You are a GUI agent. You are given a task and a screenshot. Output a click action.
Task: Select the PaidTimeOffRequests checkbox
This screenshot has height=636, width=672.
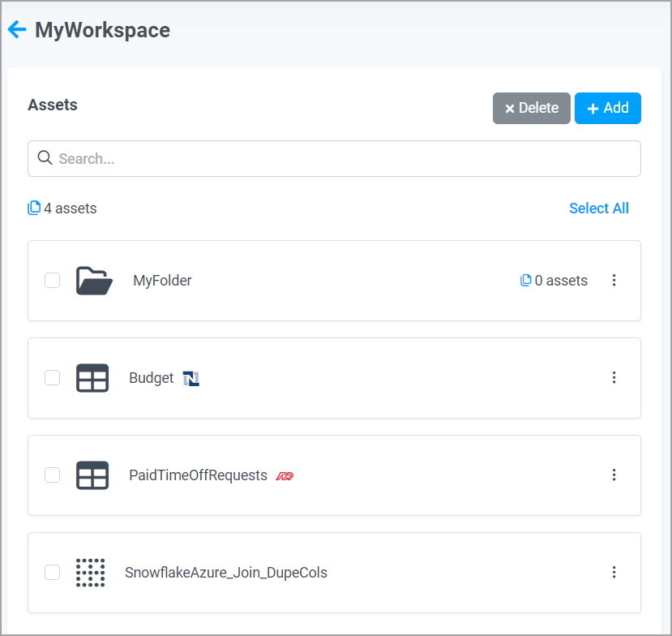click(x=52, y=475)
